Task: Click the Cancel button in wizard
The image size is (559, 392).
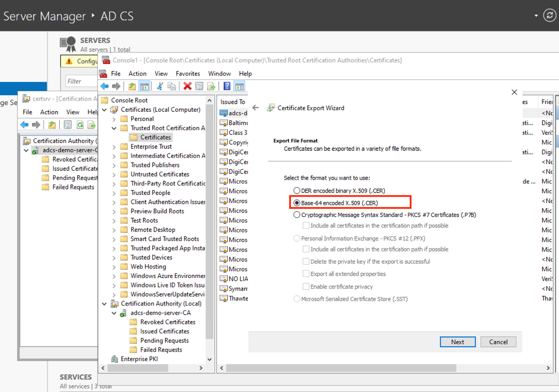Action: coord(498,342)
